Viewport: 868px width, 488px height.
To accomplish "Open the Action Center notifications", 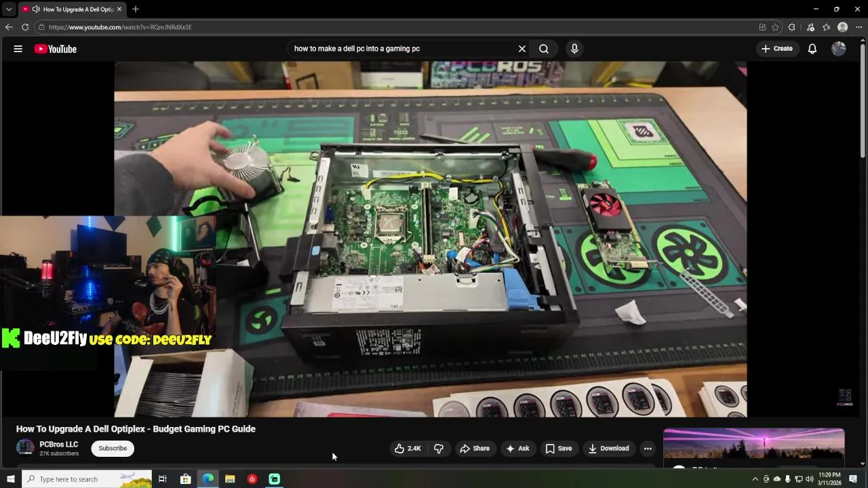I will [854, 479].
